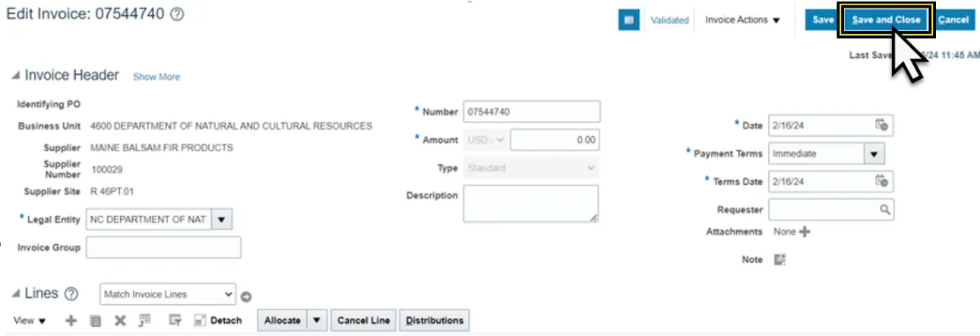
Task: Click the help icon beside Edit Invoice title
Action: [177, 14]
